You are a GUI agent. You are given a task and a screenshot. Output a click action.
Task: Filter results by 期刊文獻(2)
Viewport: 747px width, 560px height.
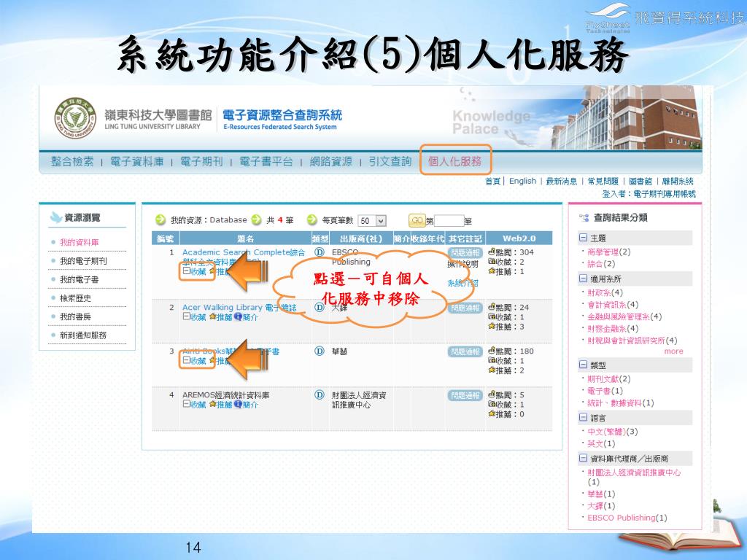(x=609, y=379)
